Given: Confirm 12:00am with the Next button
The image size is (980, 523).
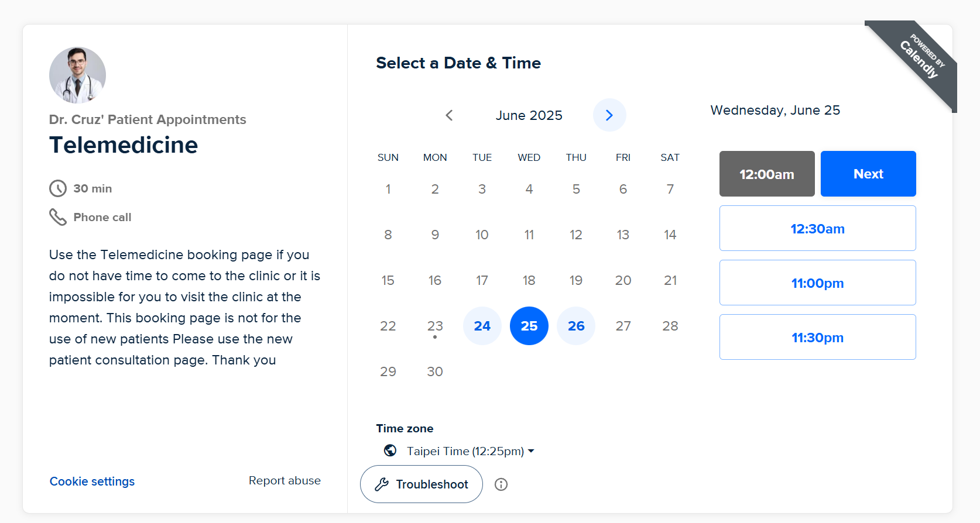Looking at the screenshot, I should [868, 174].
